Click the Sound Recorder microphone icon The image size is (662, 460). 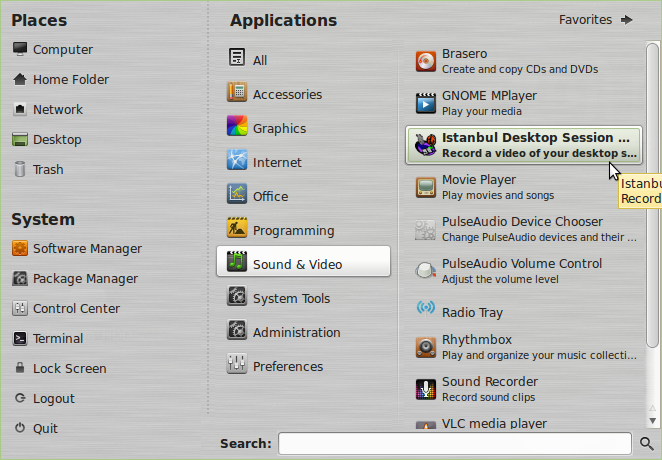(x=426, y=389)
